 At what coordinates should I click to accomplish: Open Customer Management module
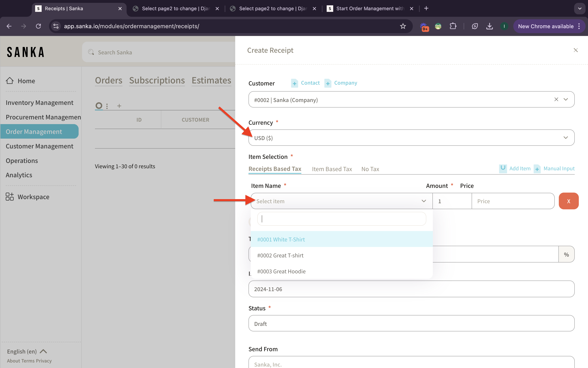click(39, 146)
